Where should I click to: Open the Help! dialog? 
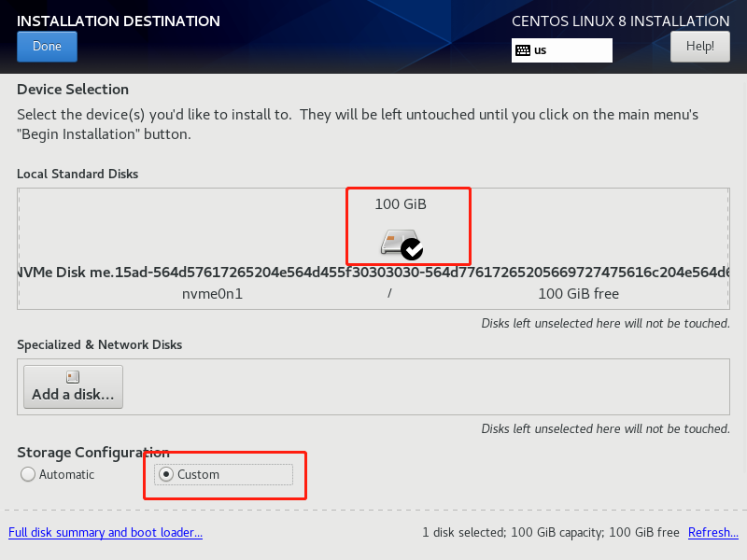point(699,46)
